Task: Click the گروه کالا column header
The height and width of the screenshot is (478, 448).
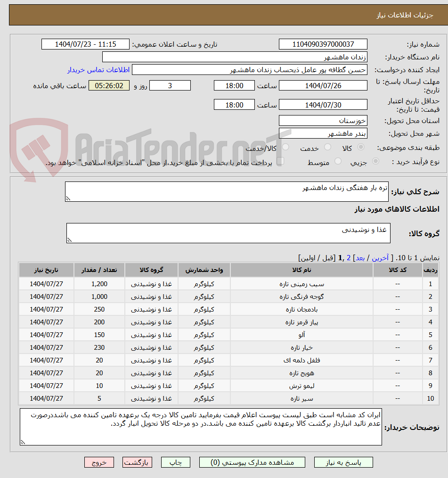Action: click(x=151, y=270)
